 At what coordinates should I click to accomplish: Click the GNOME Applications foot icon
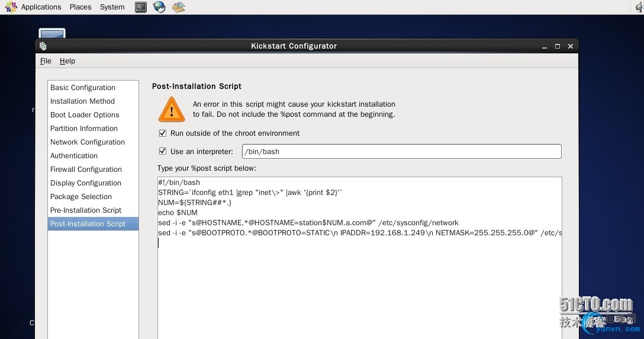(x=11, y=7)
